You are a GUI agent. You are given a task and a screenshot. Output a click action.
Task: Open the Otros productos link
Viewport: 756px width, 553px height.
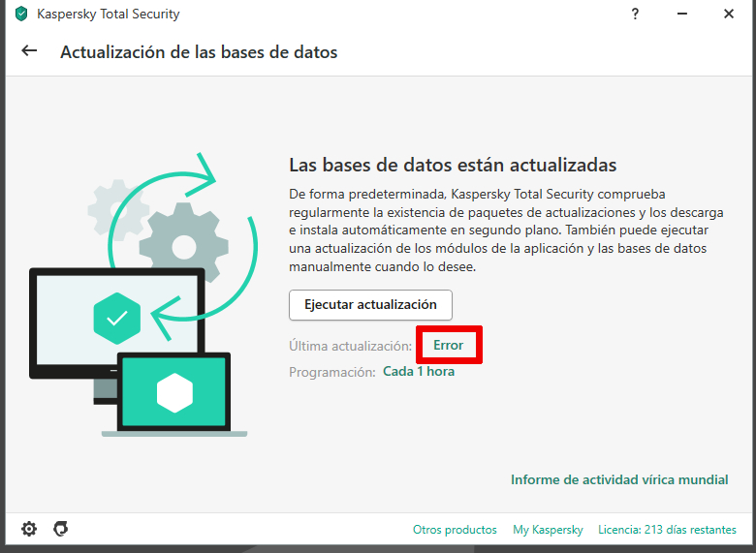455,530
